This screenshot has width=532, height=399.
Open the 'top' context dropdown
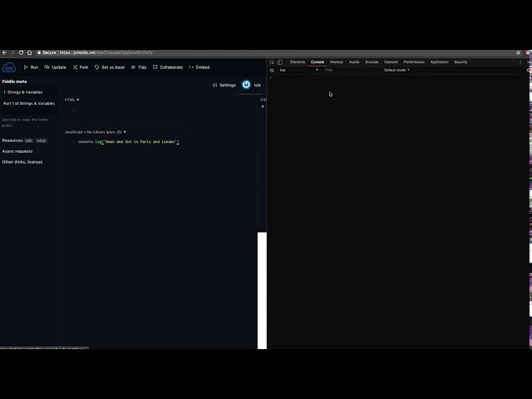[299, 70]
